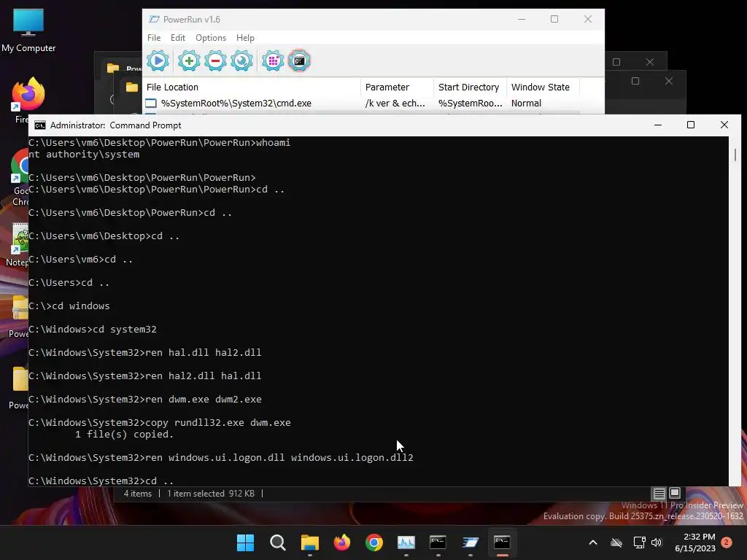The width and height of the screenshot is (747, 560).
Task: Open File Explorer from the taskbar
Action: tap(309, 542)
